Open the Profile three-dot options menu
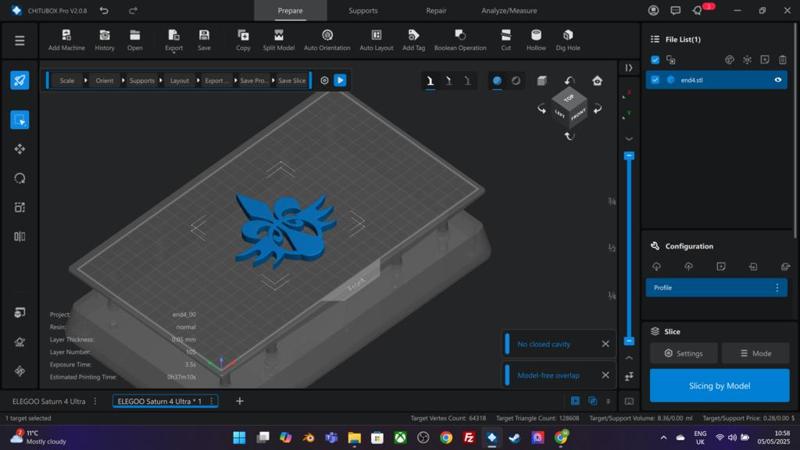Screen dimensions: 800x450 pyautogui.click(x=777, y=288)
